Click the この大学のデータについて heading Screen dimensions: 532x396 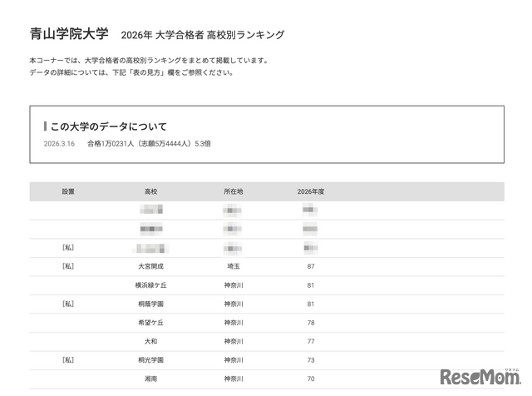[x=109, y=126]
